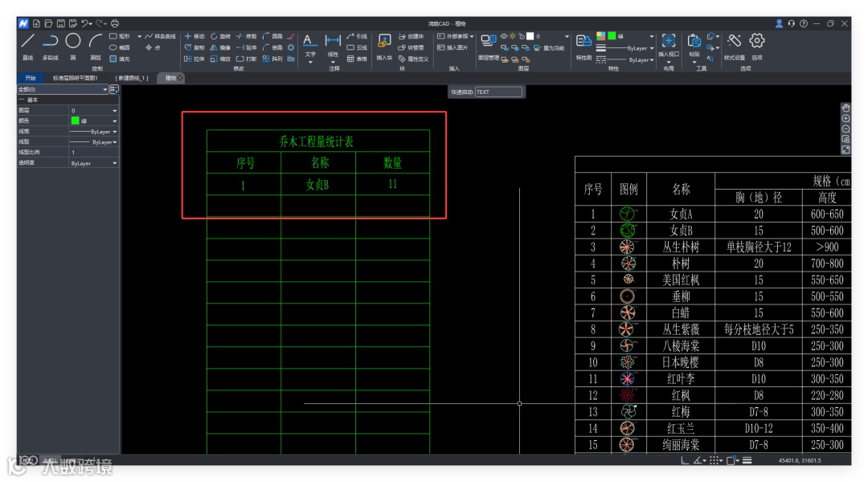Activate the 复制 copy command
The height and width of the screenshot is (482, 868).
[x=194, y=47]
